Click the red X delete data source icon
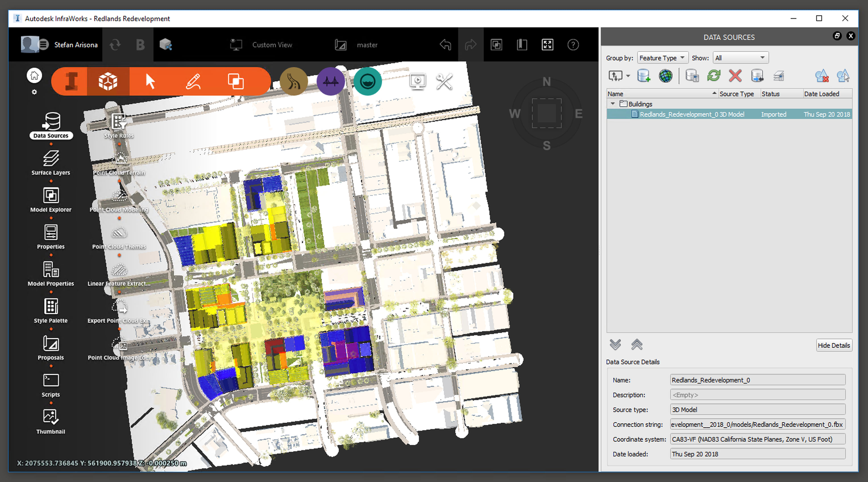Image resolution: width=868 pixels, height=482 pixels. tap(735, 76)
